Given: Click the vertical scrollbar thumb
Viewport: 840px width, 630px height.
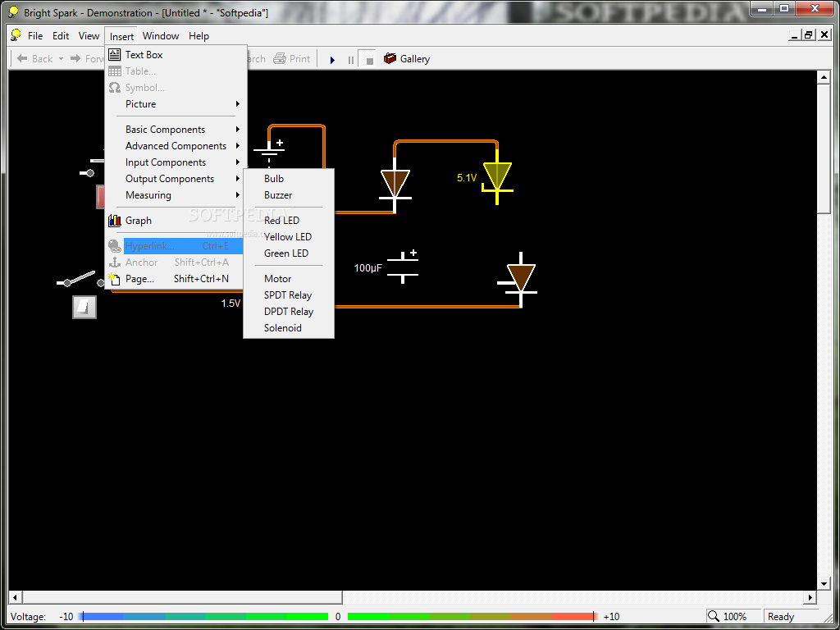Looking at the screenshot, I should tap(824, 149).
